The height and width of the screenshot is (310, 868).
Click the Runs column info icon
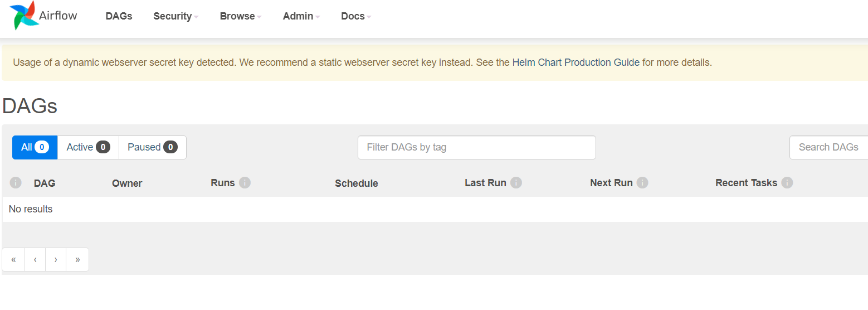click(245, 182)
